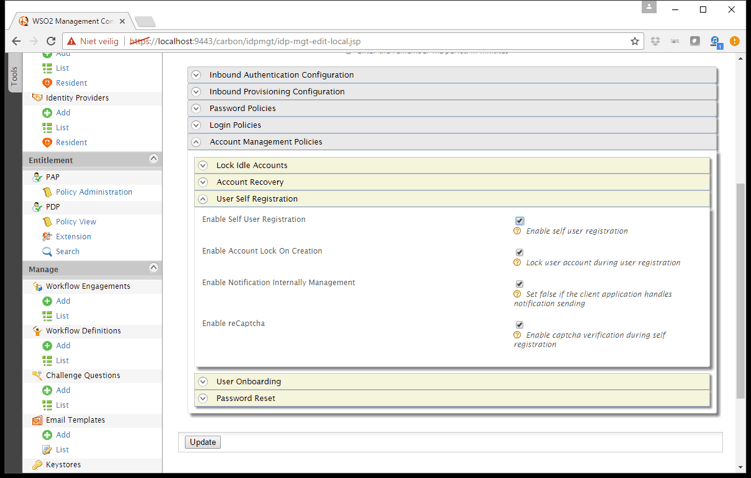Viewport: 751px width, 478px height.
Task: Expand User Onboarding panel
Action: (452, 382)
